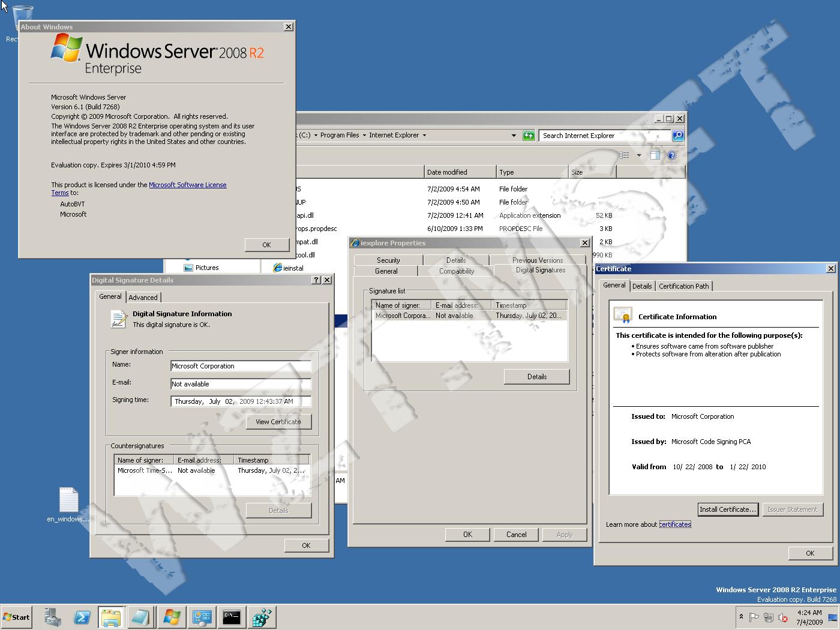Select General tab in Digital Signature Details
Screen dimensions: 840x630
pos(110,296)
